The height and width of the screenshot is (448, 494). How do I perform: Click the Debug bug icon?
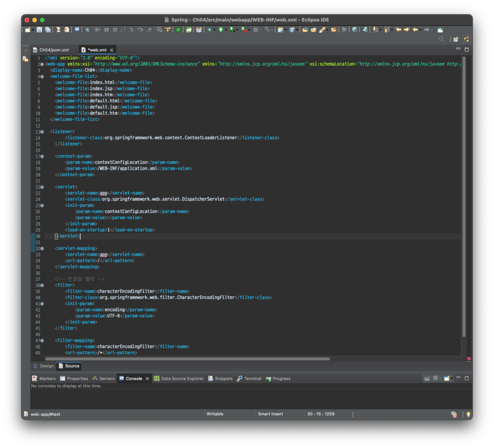click(x=210, y=30)
